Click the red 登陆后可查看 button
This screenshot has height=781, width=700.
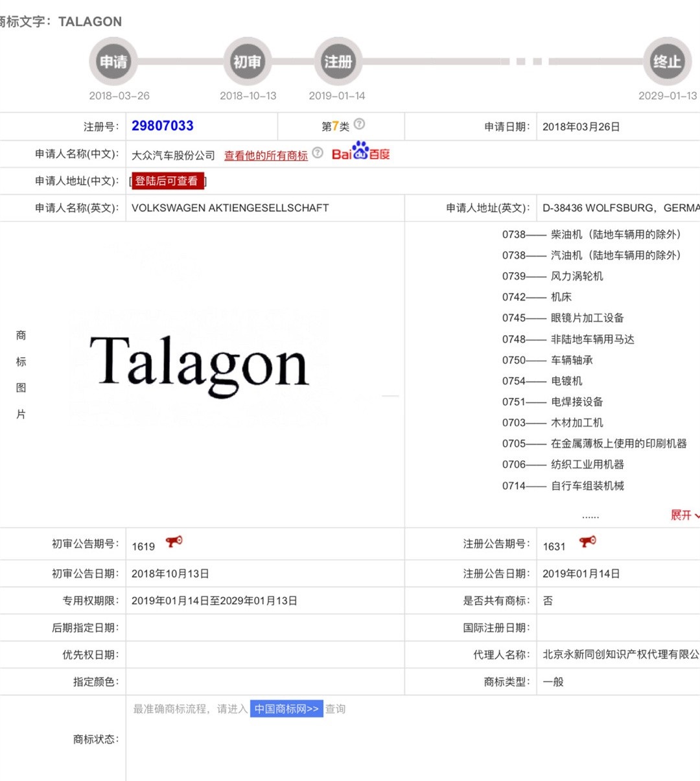[x=168, y=181]
